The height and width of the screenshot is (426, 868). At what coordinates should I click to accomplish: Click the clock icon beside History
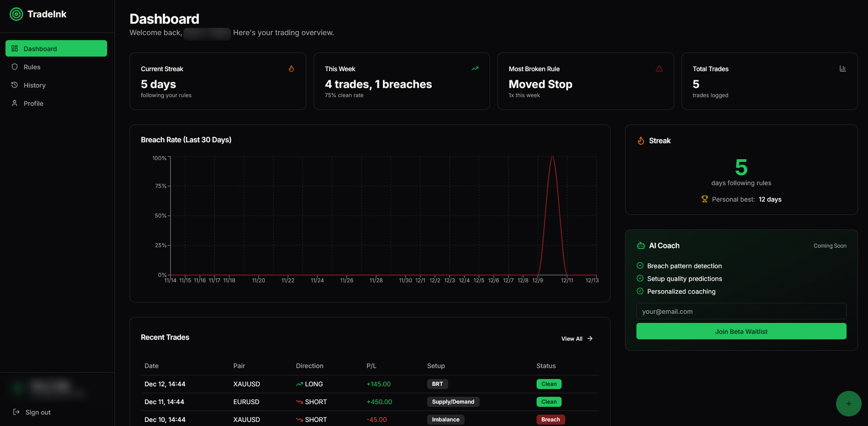(15, 85)
